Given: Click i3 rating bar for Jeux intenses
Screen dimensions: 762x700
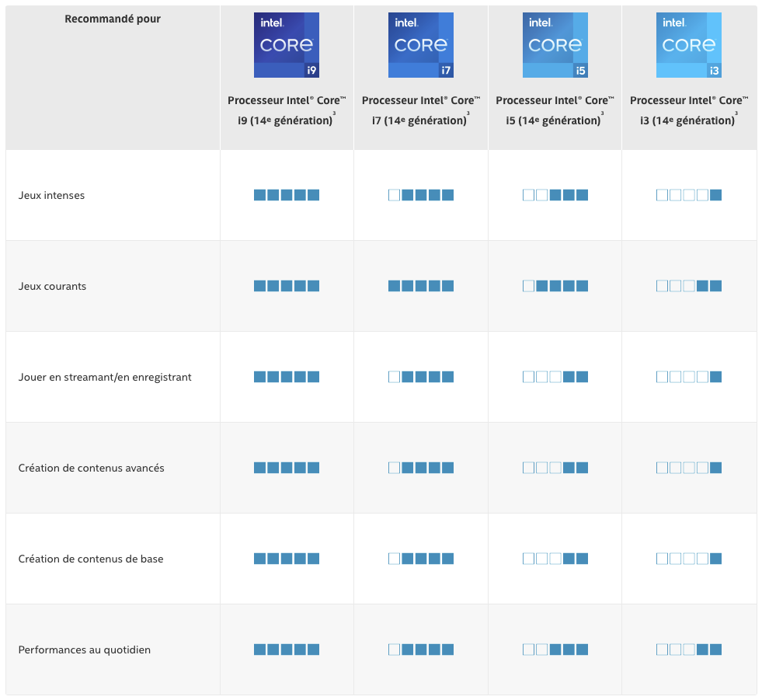Looking at the screenshot, I should pyautogui.click(x=689, y=196).
